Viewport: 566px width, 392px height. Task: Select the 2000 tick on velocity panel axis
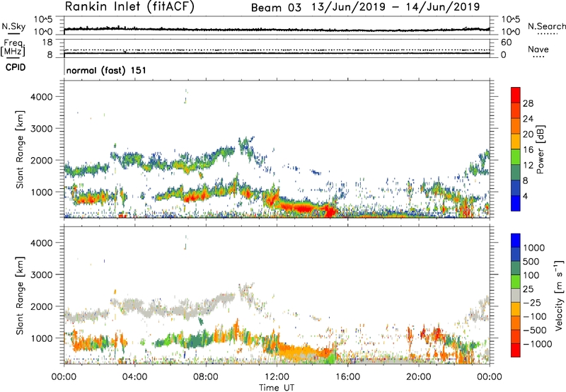click(41, 306)
